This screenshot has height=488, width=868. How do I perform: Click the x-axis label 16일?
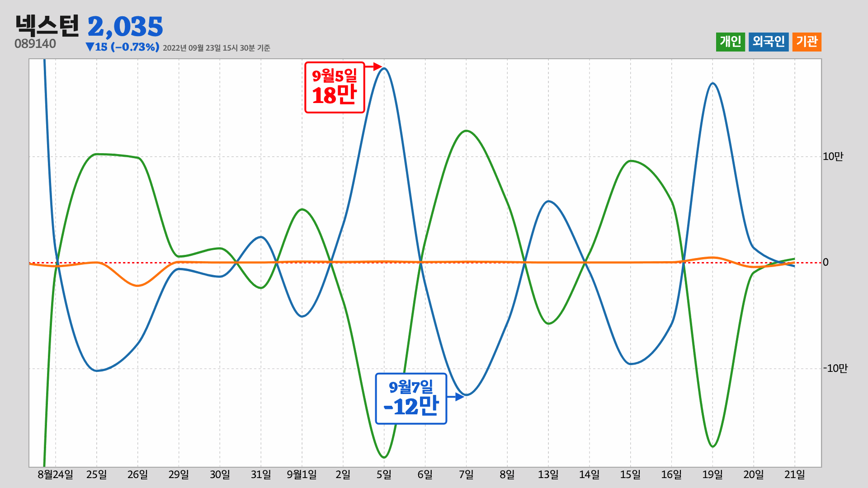[x=672, y=475]
